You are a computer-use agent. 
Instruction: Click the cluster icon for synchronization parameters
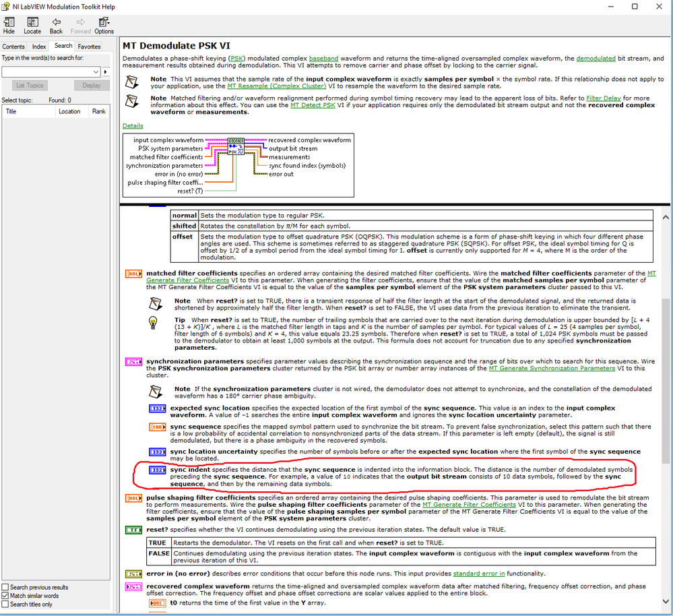click(133, 362)
